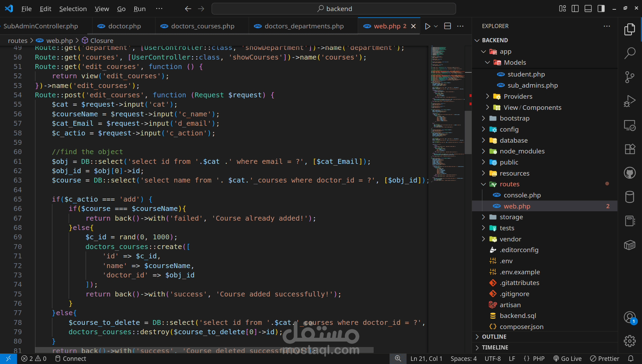Click Connect in status bar
Viewport: 642px width, 364px height.
pyautogui.click(x=71, y=359)
